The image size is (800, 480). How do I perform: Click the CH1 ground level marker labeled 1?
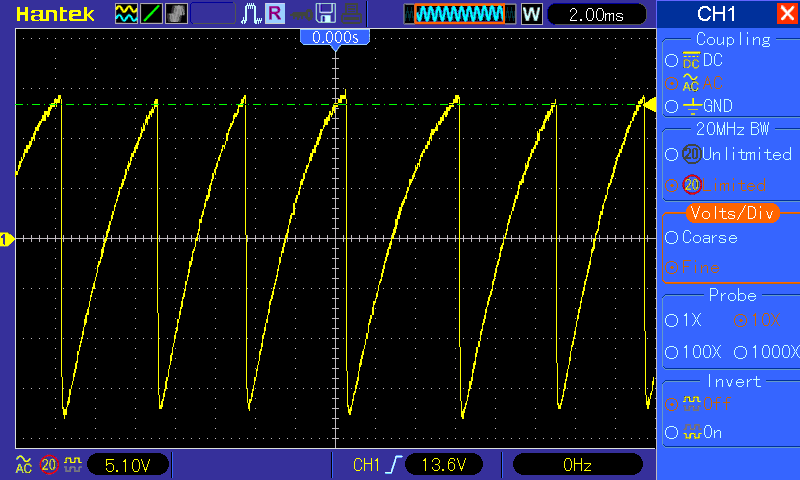coord(6,239)
